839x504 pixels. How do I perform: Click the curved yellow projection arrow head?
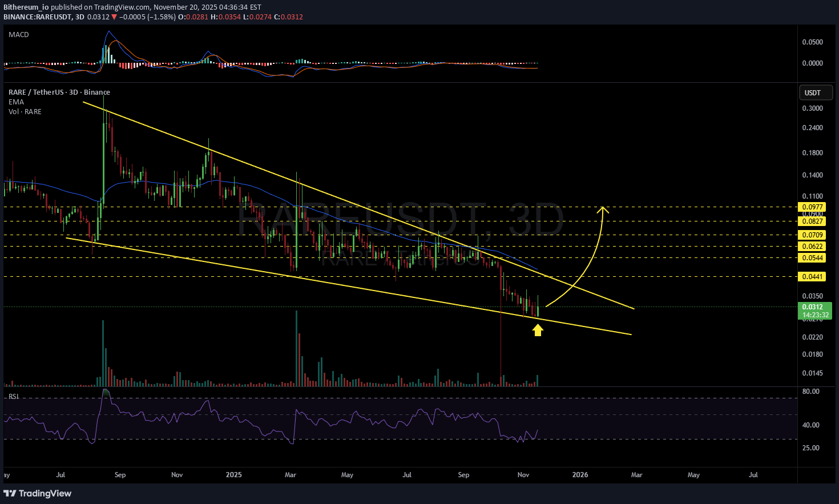[x=603, y=209]
